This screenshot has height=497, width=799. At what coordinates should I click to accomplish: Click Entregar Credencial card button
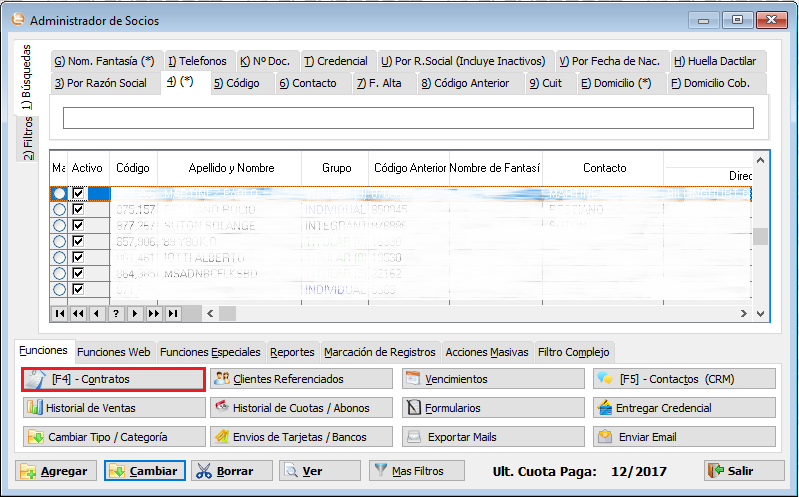[x=683, y=408]
